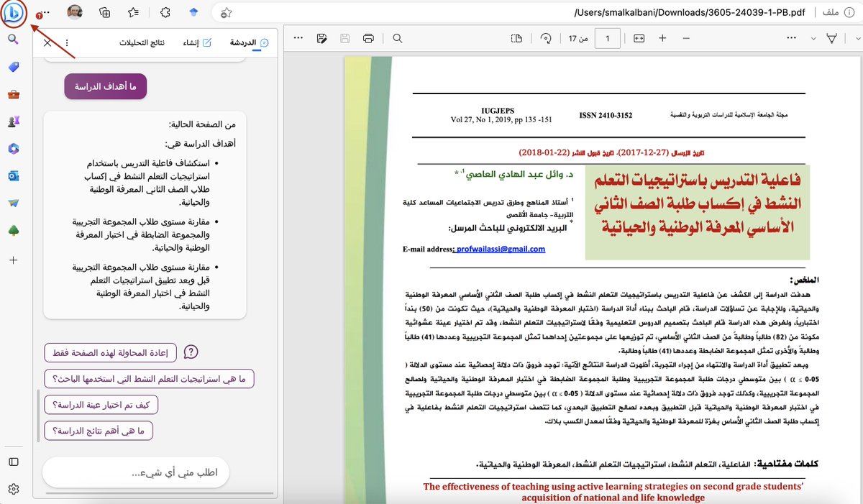The width and height of the screenshot is (863, 504).
Task: Add page to favorites star-plus icon
Action: [226, 12]
